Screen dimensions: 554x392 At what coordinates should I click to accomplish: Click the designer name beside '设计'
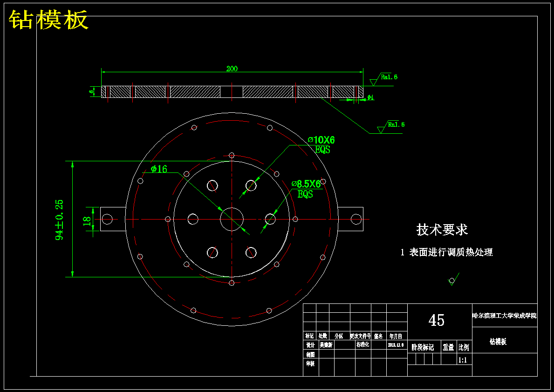click(326, 345)
